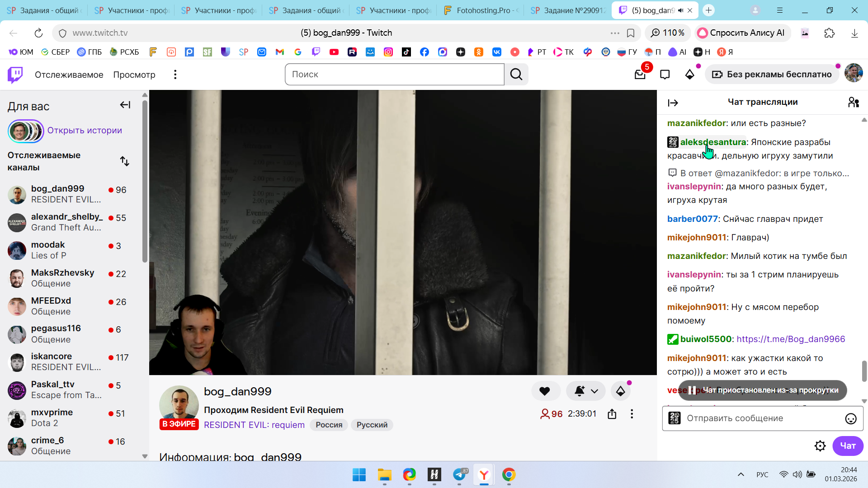This screenshot has height=488, width=868.
Task: Open the chat settings gear icon
Action: tap(820, 446)
